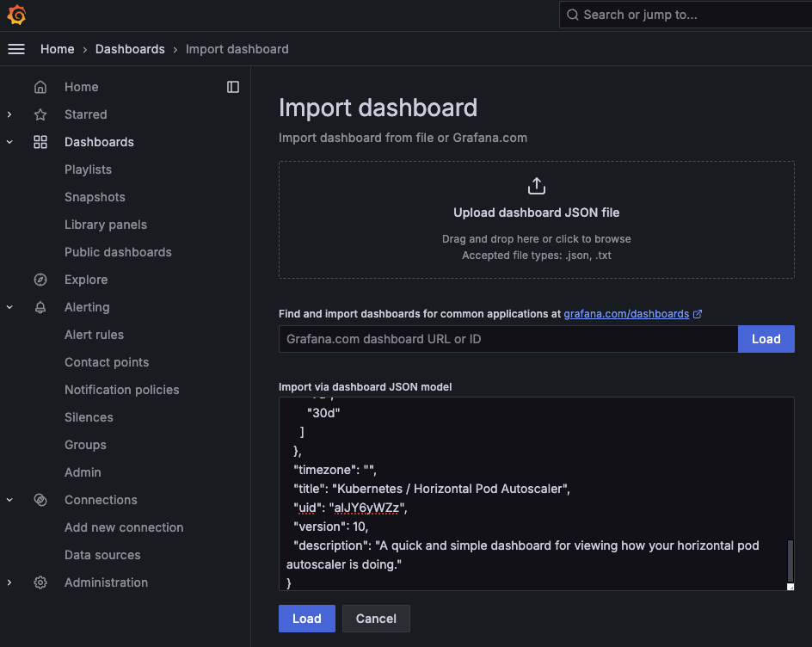Screen dimensions: 812x647
Task: Open Notification policies page
Action: click(x=121, y=390)
